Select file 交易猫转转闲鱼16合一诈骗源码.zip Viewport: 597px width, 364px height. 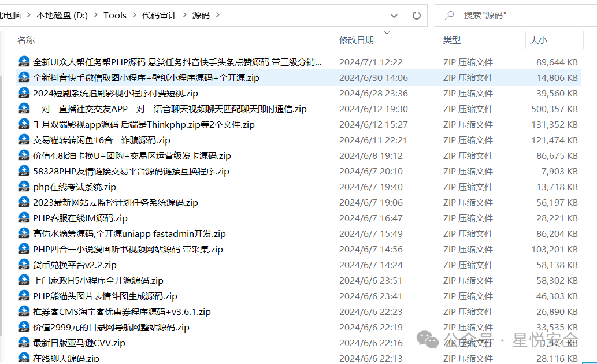[102, 140]
